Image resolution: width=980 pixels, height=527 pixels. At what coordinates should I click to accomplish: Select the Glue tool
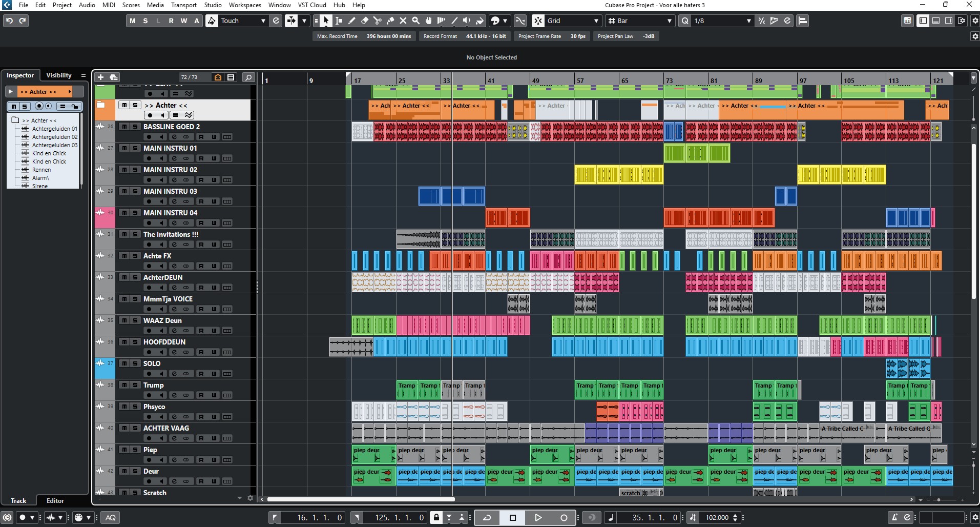(390, 21)
